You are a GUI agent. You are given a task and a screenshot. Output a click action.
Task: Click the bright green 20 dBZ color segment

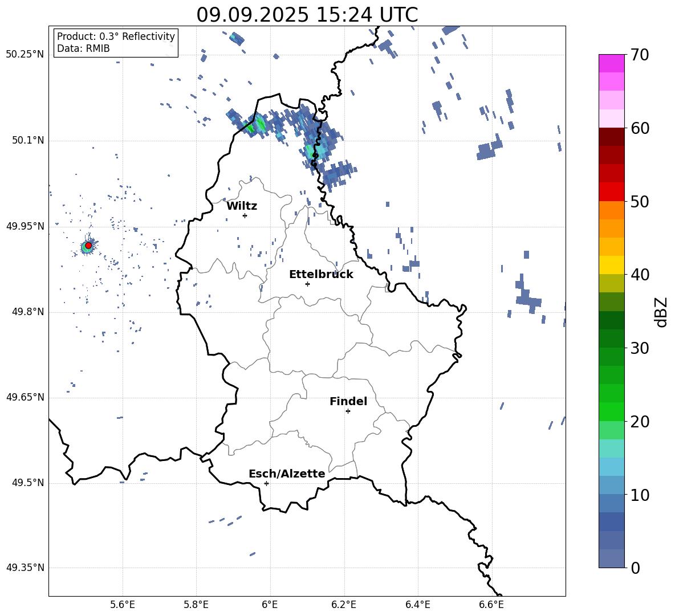[611, 412]
